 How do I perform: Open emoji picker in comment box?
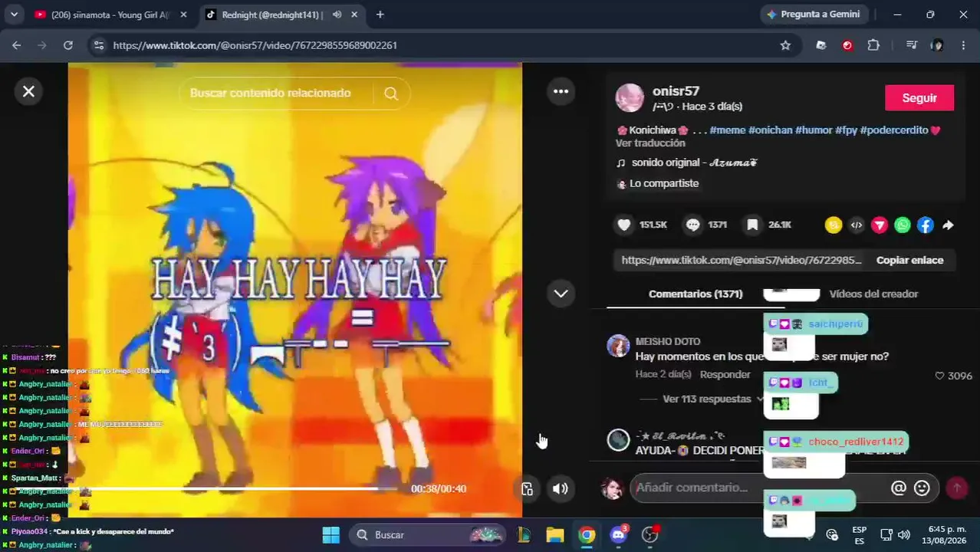(922, 488)
